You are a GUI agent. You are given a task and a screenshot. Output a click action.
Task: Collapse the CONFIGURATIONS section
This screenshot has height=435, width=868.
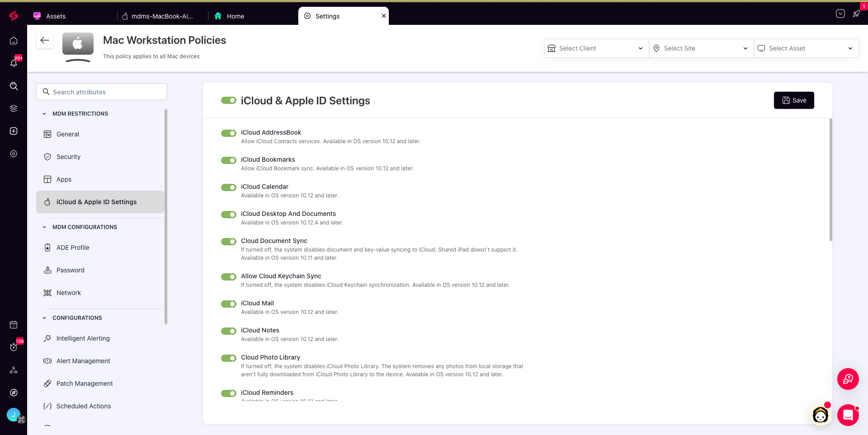click(x=44, y=318)
